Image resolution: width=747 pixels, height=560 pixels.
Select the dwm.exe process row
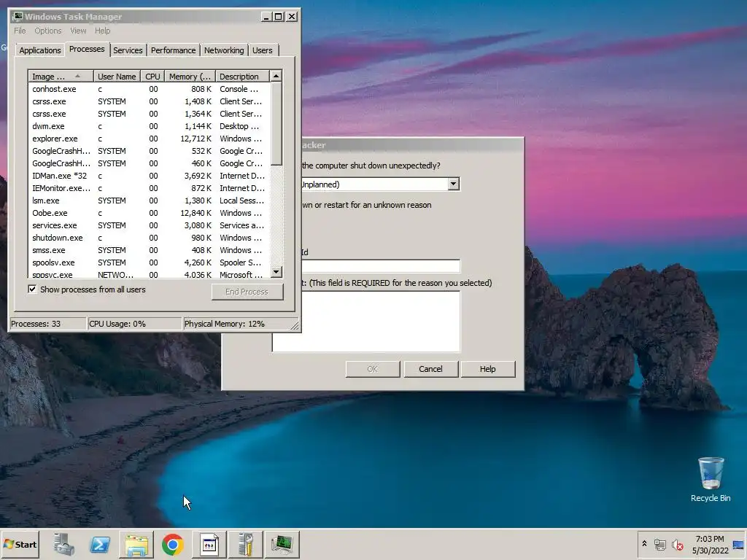click(149, 126)
